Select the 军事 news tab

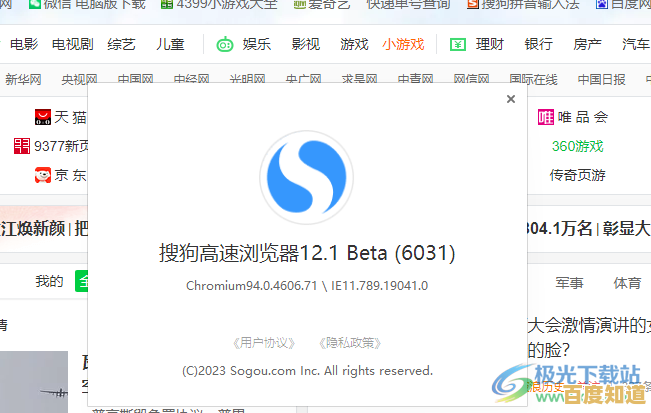569,283
